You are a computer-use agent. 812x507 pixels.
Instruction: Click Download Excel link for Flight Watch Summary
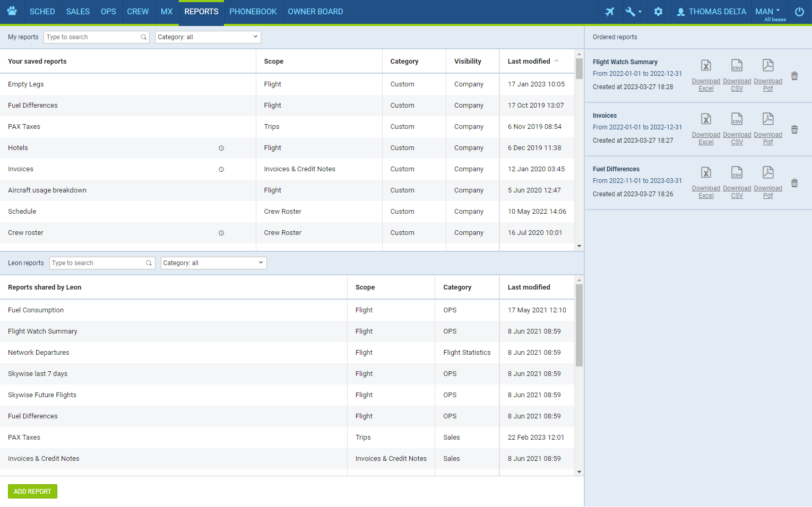pyautogui.click(x=706, y=85)
